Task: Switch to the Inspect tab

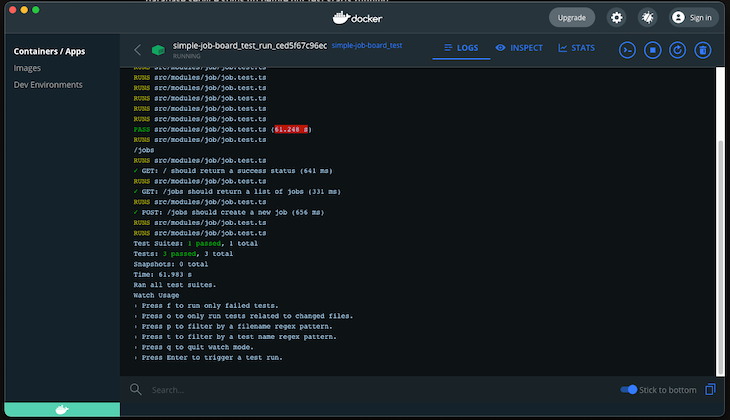Action: click(x=519, y=48)
